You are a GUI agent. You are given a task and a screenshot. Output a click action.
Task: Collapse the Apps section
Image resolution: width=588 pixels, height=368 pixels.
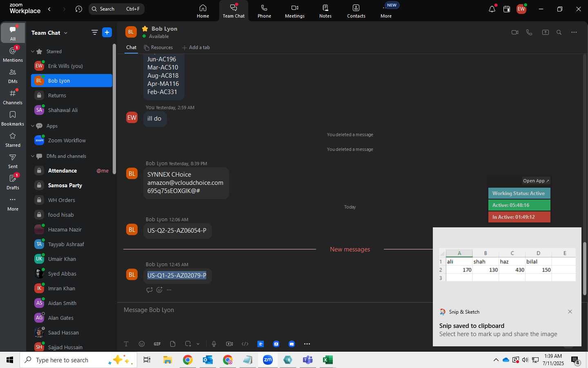coord(33,126)
